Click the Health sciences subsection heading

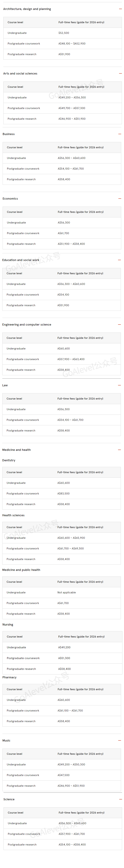(x=13, y=515)
